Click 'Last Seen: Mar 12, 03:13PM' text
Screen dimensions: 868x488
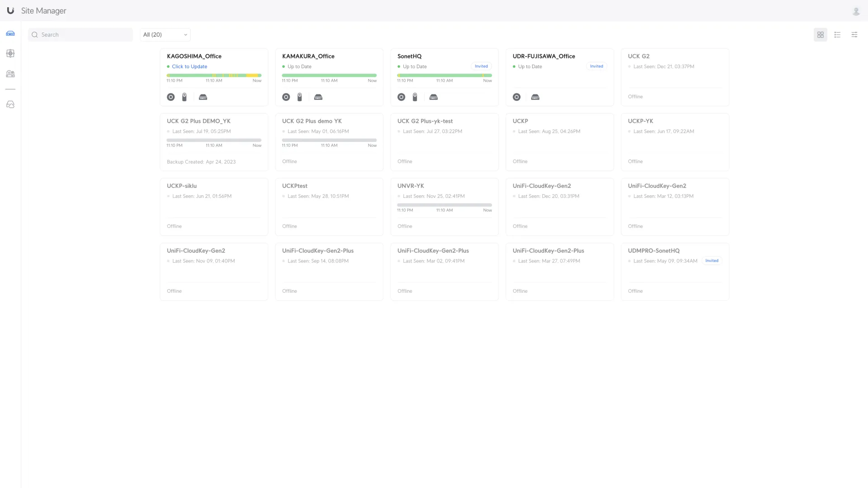[663, 196]
